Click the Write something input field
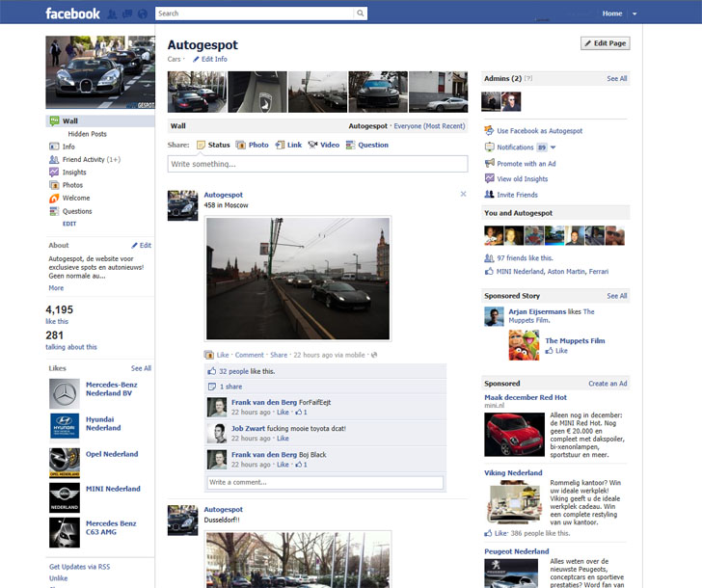The width and height of the screenshot is (702, 588). point(318,164)
